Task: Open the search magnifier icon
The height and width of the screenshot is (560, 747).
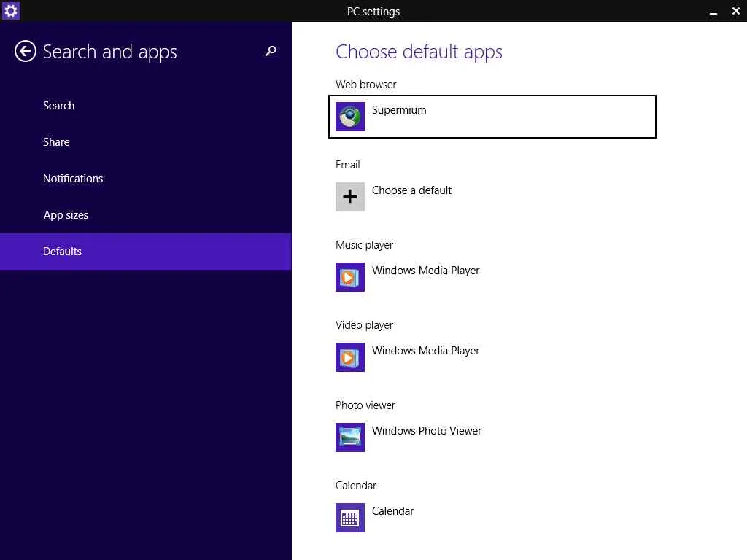Action: (271, 51)
